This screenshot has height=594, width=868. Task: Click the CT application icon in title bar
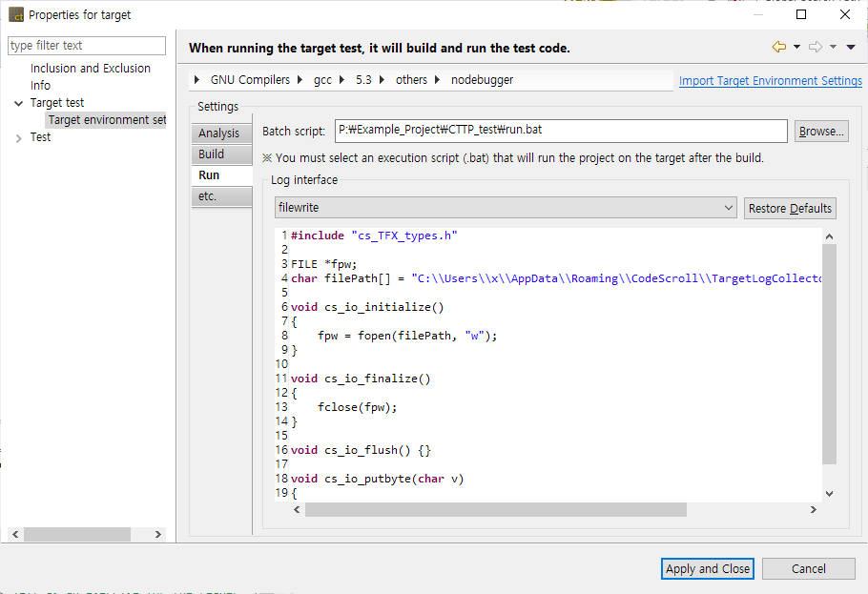(x=16, y=14)
